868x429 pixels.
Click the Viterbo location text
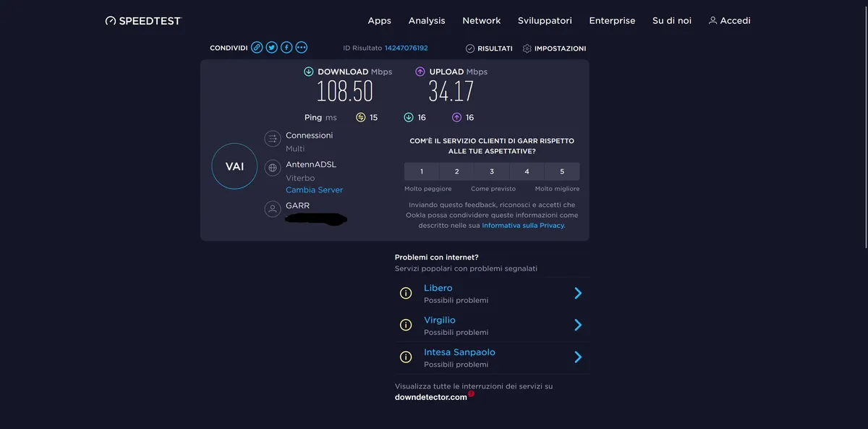click(300, 178)
